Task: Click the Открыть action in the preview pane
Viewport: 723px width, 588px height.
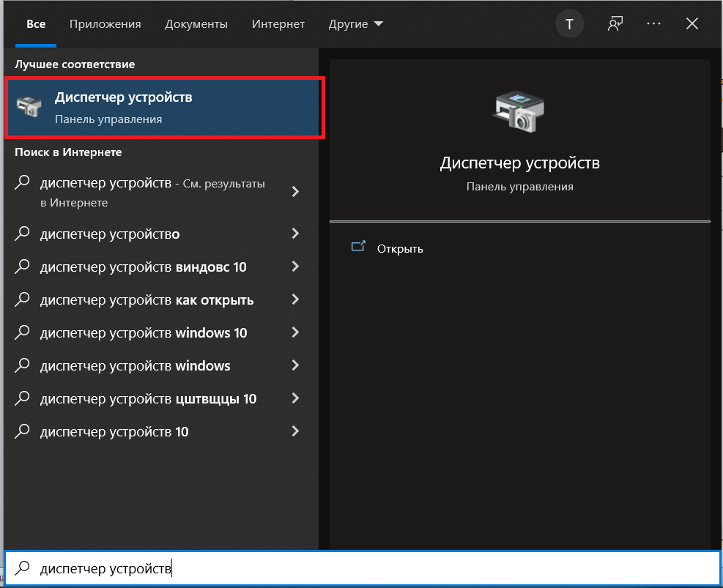Action: click(400, 249)
